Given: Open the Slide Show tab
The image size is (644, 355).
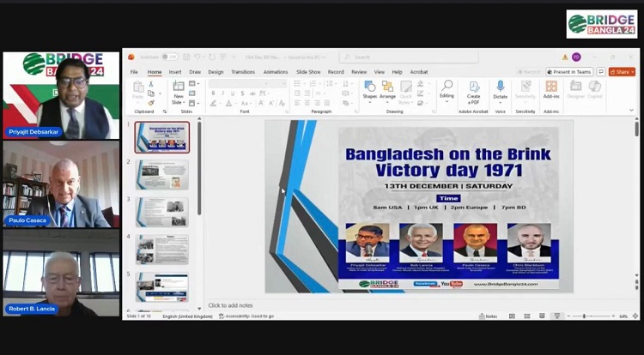Looking at the screenshot, I should (x=308, y=72).
